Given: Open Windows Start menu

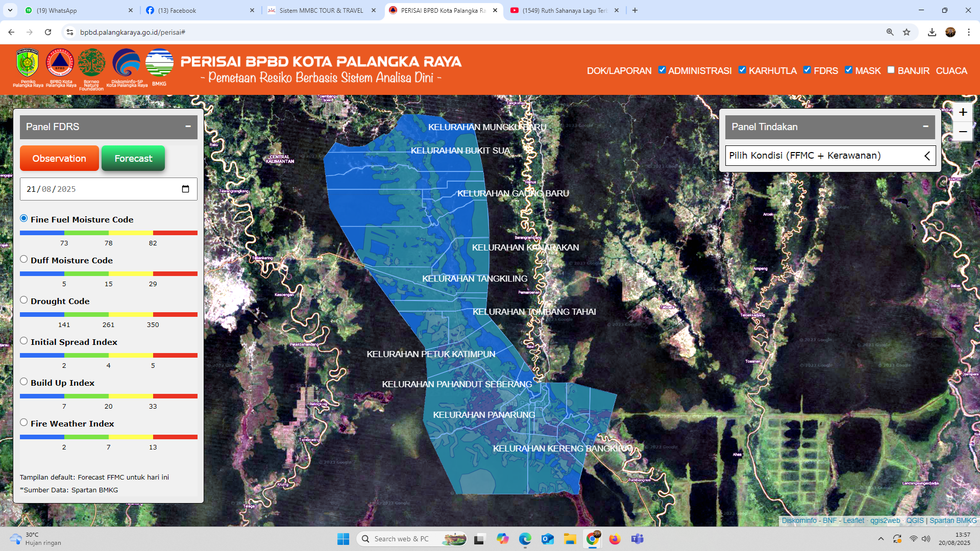Looking at the screenshot, I should 343,539.
